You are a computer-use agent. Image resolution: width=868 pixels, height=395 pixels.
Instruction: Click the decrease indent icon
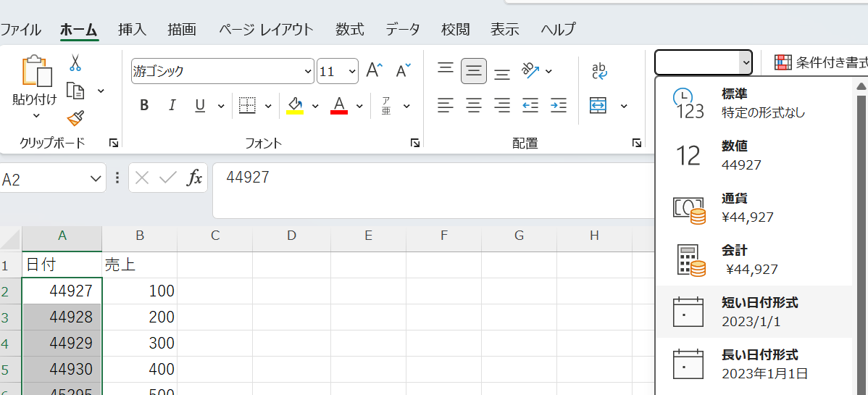[x=530, y=106]
